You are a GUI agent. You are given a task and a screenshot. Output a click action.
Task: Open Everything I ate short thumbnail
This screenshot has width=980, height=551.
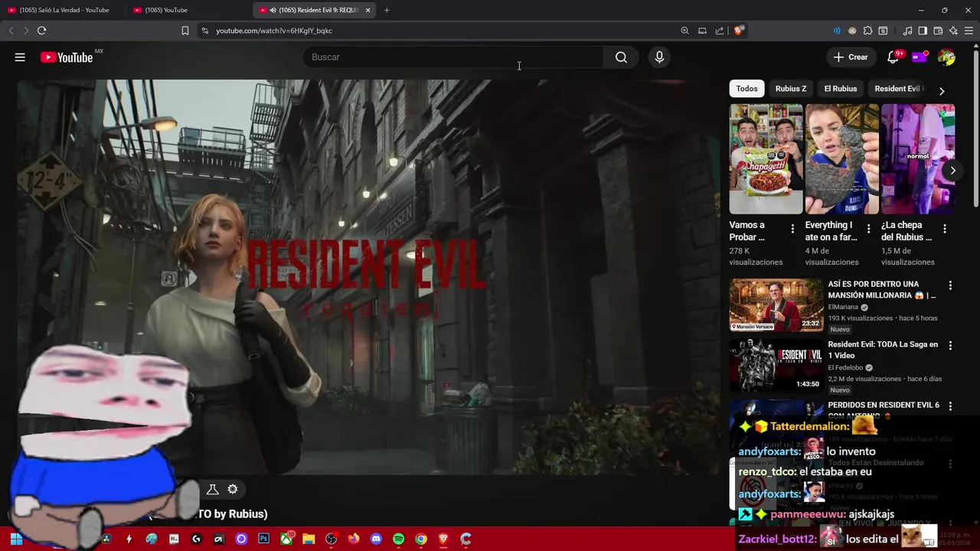(841, 159)
